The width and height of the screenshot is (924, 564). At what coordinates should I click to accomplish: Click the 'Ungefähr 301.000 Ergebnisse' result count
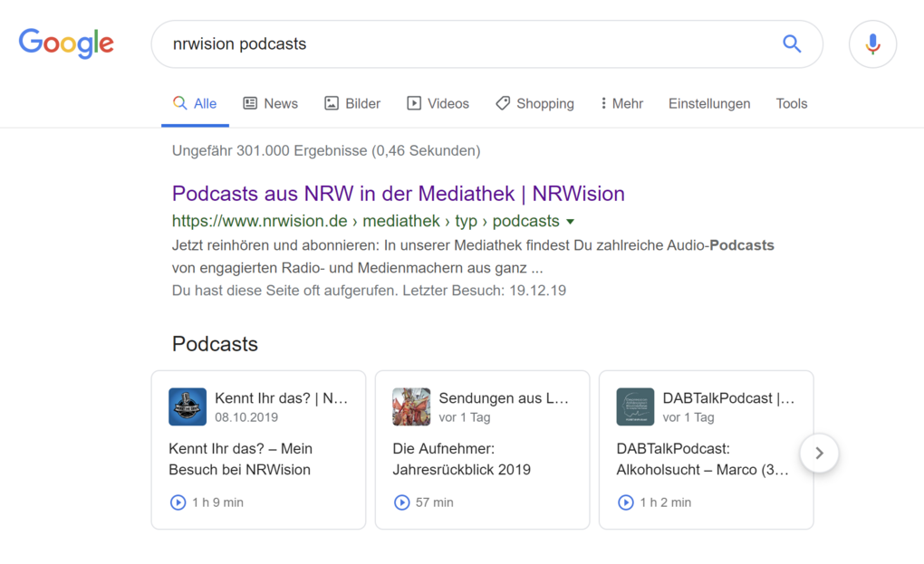tap(326, 150)
